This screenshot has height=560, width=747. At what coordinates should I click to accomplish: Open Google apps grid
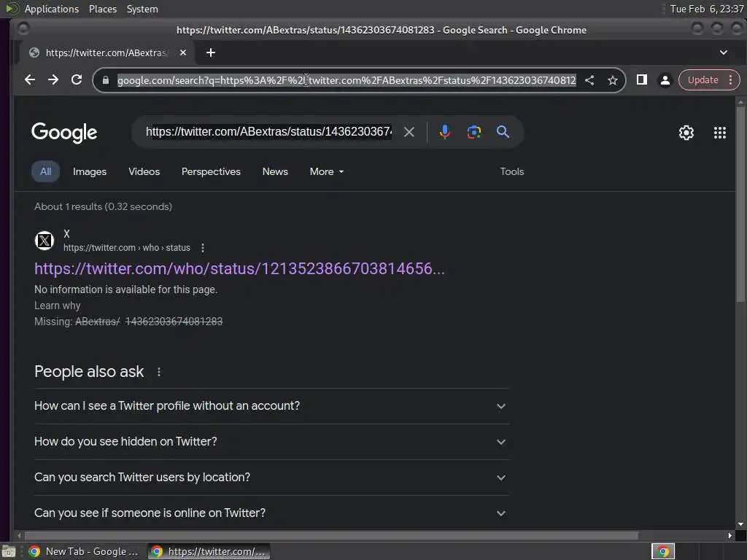[x=720, y=133]
